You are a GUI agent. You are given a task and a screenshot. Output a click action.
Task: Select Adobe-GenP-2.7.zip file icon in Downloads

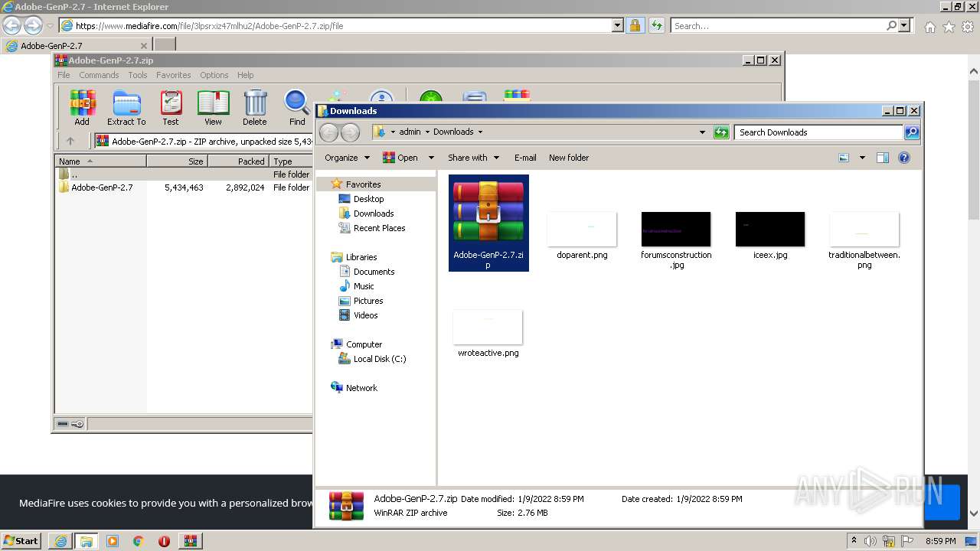tap(488, 222)
